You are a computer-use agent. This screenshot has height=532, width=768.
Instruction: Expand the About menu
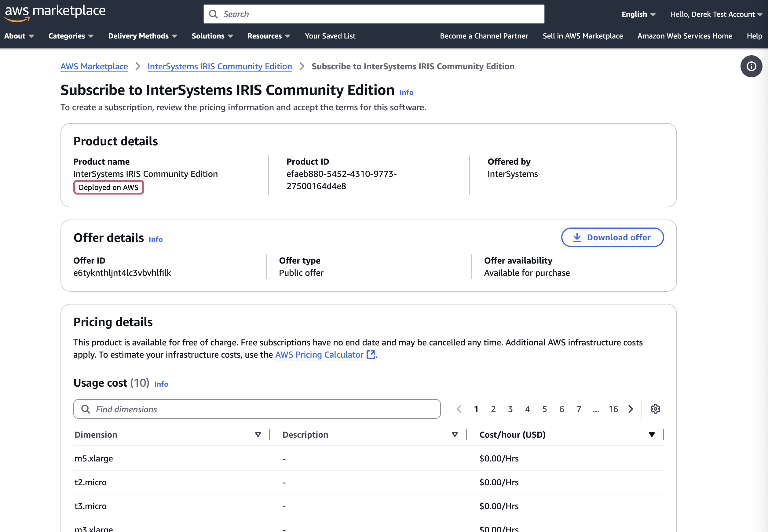tap(19, 36)
